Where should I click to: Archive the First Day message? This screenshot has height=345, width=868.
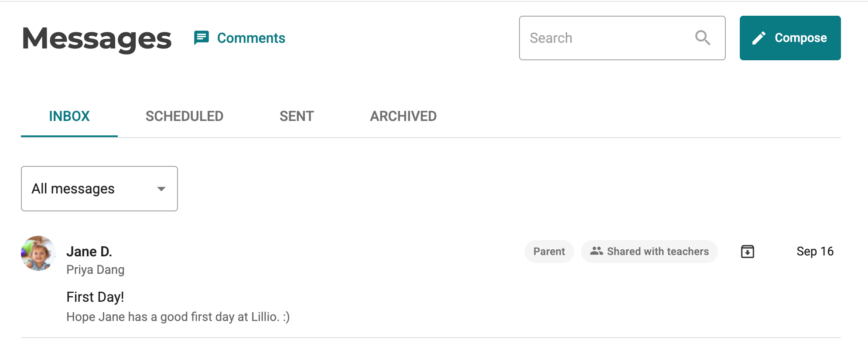point(748,252)
